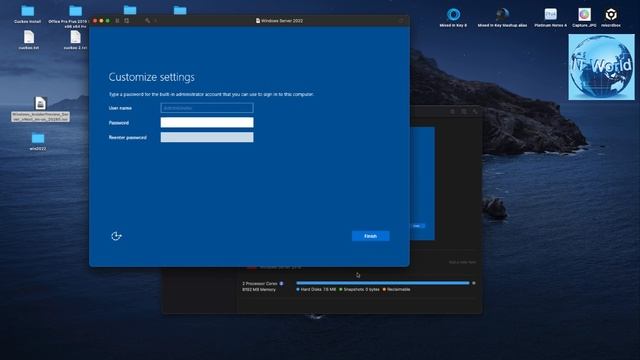The image size is (640, 360).
Task: Close the Windows Server 2022 window
Action: click(x=95, y=20)
